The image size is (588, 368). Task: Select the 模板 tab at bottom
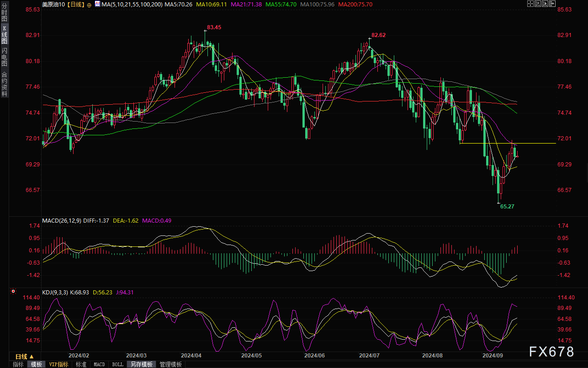pos(37,364)
